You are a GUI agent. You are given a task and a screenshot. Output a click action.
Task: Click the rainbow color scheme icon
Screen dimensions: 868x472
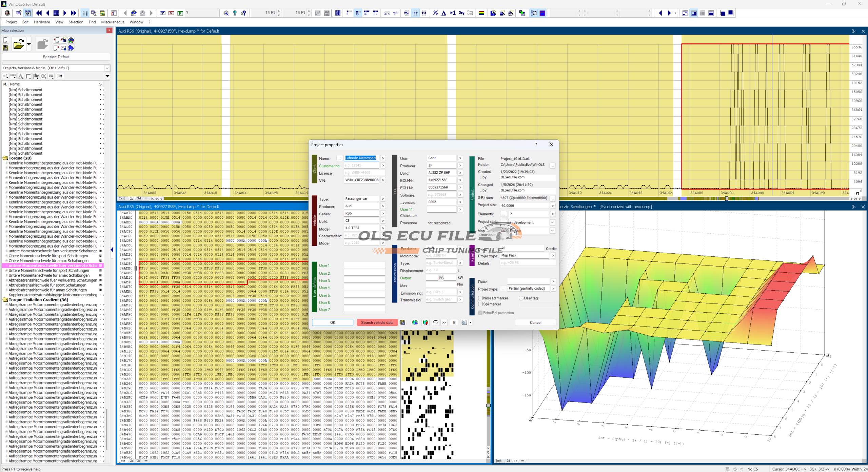[481, 13]
